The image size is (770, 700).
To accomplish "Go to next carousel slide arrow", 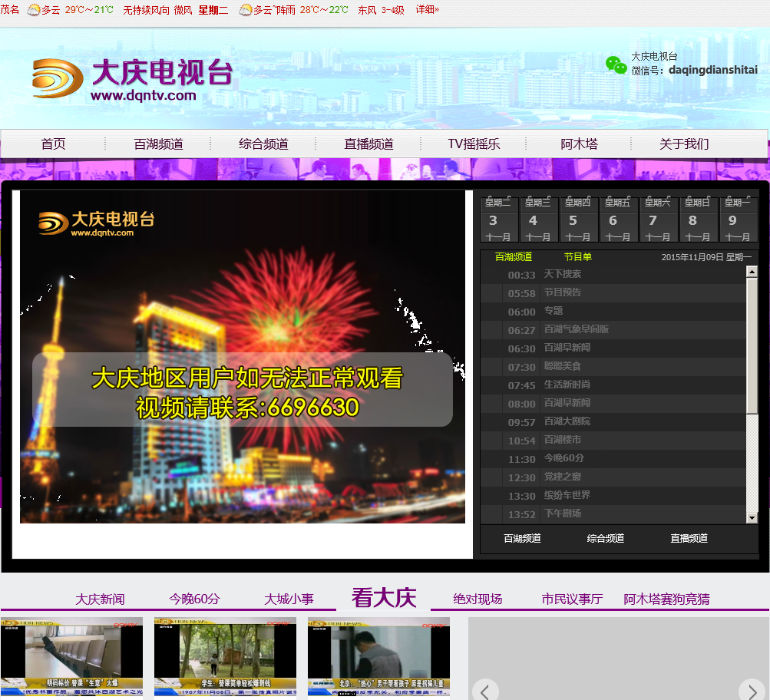I will coord(752,691).
